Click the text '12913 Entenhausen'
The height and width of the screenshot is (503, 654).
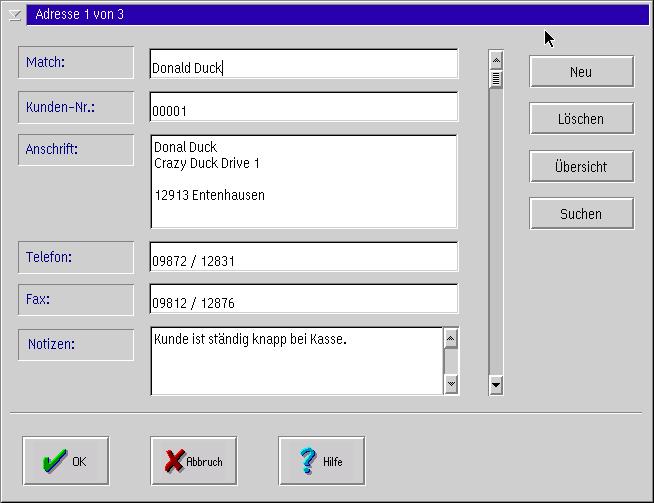point(209,195)
